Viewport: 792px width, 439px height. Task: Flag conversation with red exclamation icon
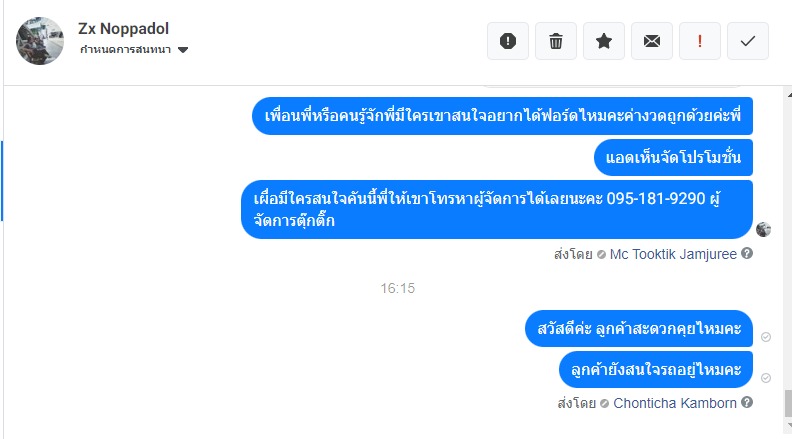click(x=700, y=41)
